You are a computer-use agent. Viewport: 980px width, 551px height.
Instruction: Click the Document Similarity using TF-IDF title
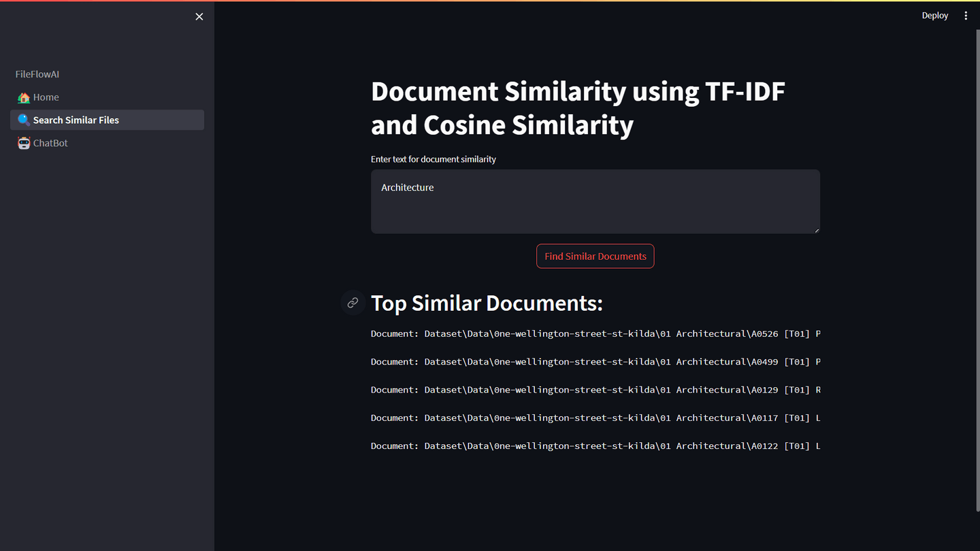click(578, 108)
